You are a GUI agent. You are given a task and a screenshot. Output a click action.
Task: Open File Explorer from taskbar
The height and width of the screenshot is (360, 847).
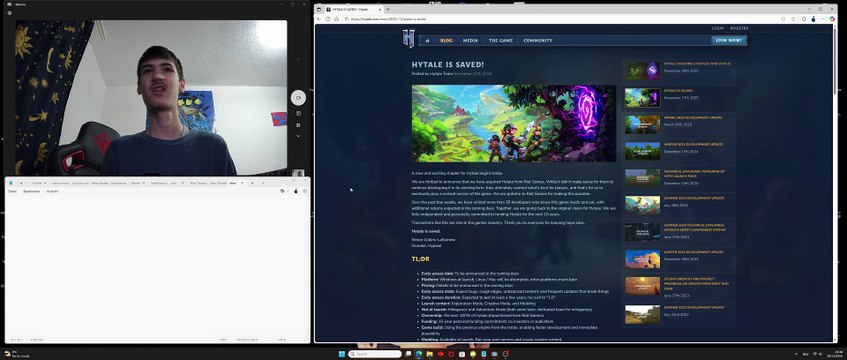point(429,354)
